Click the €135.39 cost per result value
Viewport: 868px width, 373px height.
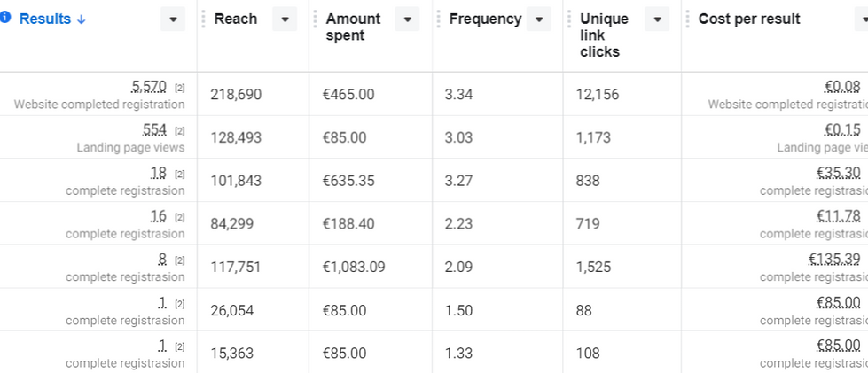click(x=835, y=259)
